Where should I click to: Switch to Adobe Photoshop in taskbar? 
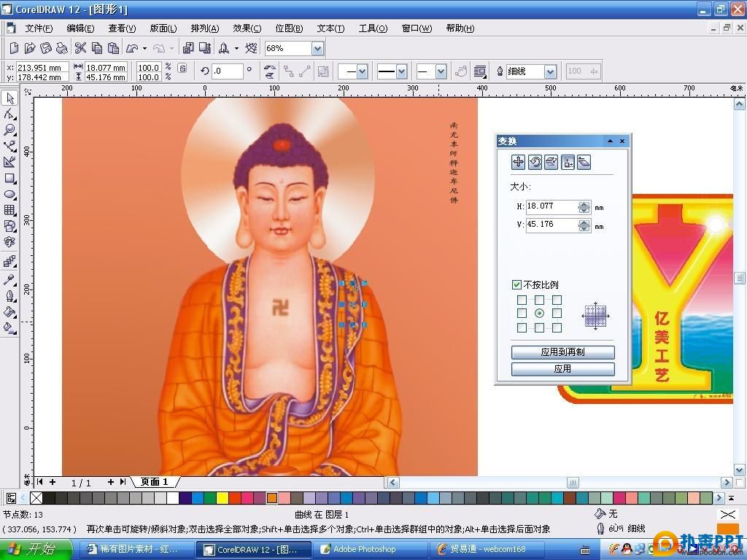tap(370, 549)
